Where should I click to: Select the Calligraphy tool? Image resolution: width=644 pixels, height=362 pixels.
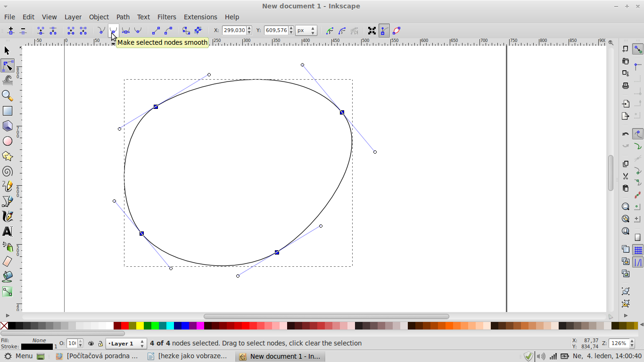pyautogui.click(x=7, y=216)
